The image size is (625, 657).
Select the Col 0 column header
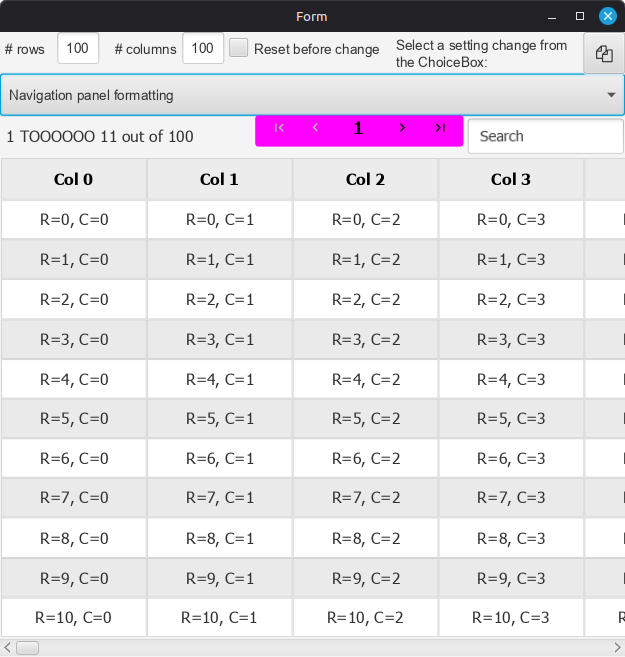[x=74, y=179]
